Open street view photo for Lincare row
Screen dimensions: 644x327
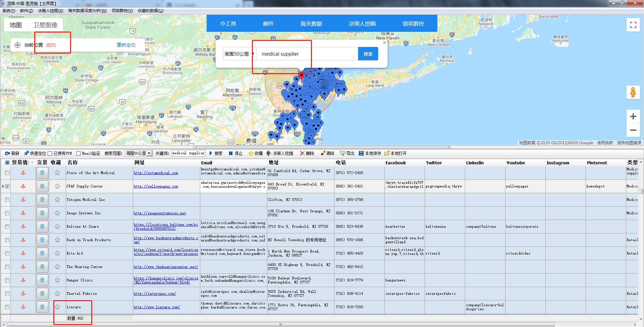(x=42, y=307)
